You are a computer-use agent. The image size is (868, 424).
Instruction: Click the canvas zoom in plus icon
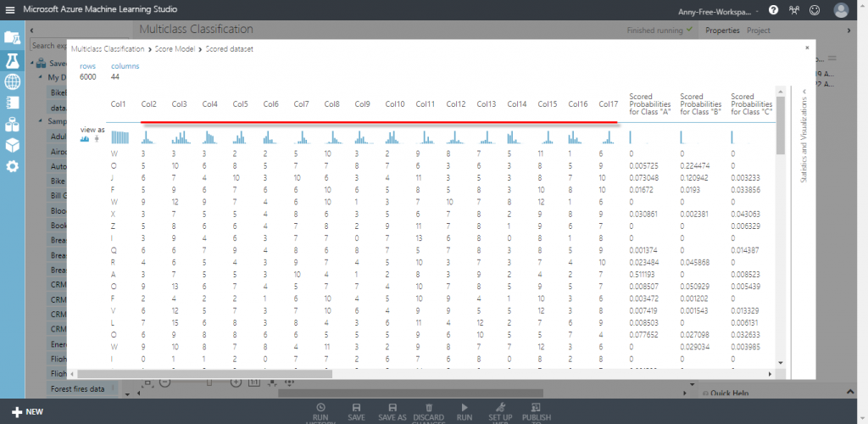point(236,382)
